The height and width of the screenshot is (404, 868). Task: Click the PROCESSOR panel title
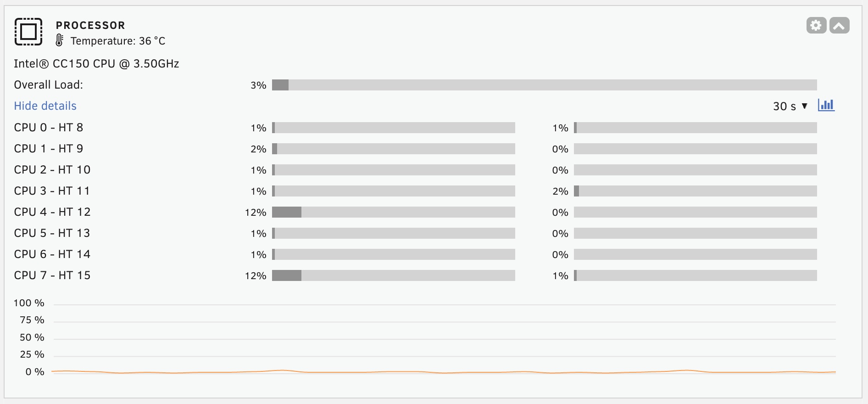(90, 25)
